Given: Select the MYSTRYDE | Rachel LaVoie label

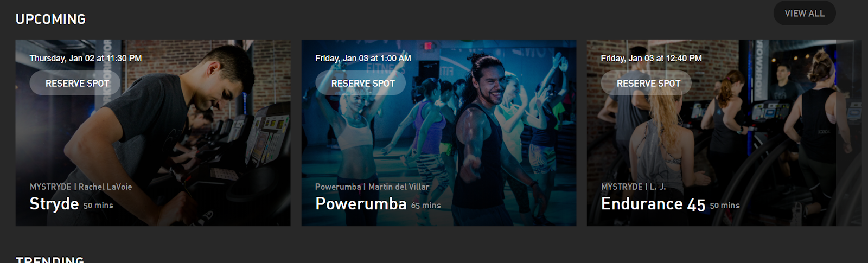Looking at the screenshot, I should pyautogui.click(x=81, y=187).
